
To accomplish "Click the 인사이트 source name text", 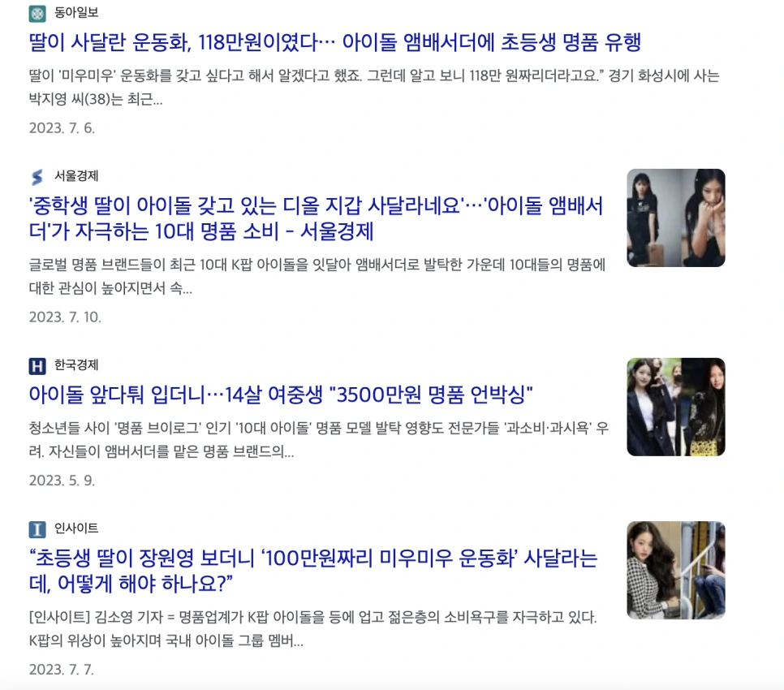I will tap(76, 529).
